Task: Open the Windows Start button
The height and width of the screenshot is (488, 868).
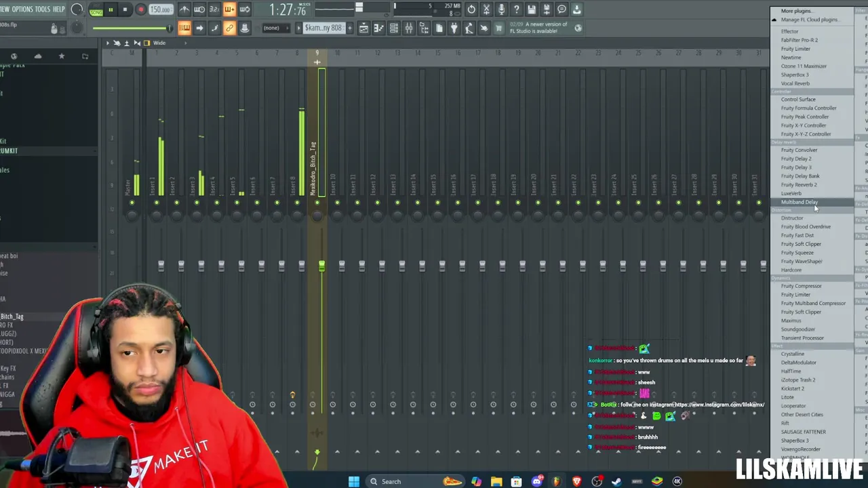Action: pos(354,481)
